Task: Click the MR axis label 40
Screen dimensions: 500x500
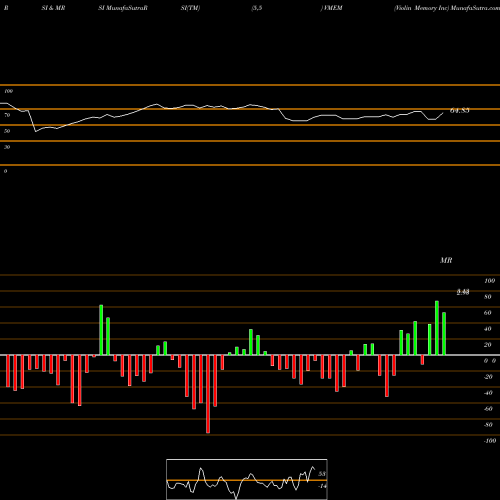Action: click(x=488, y=329)
